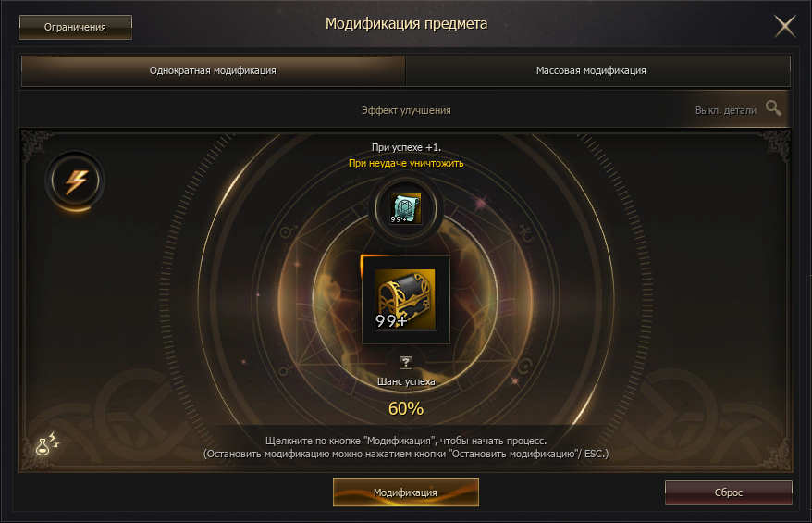Select the modification scroll item slot
Screen dimensions: 812x523
(x=405, y=208)
